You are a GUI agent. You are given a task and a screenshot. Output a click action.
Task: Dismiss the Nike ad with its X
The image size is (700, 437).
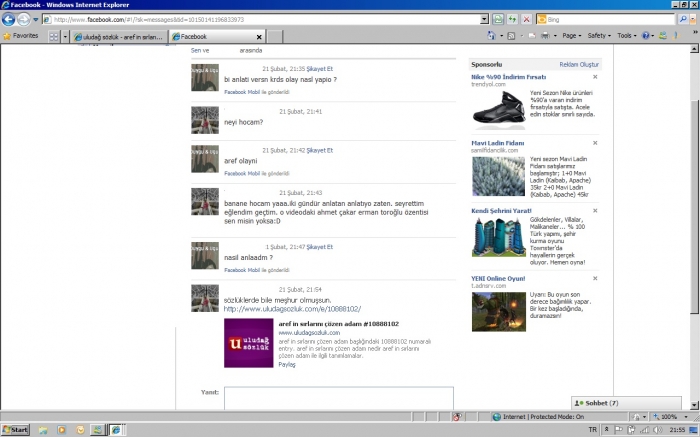click(x=595, y=77)
